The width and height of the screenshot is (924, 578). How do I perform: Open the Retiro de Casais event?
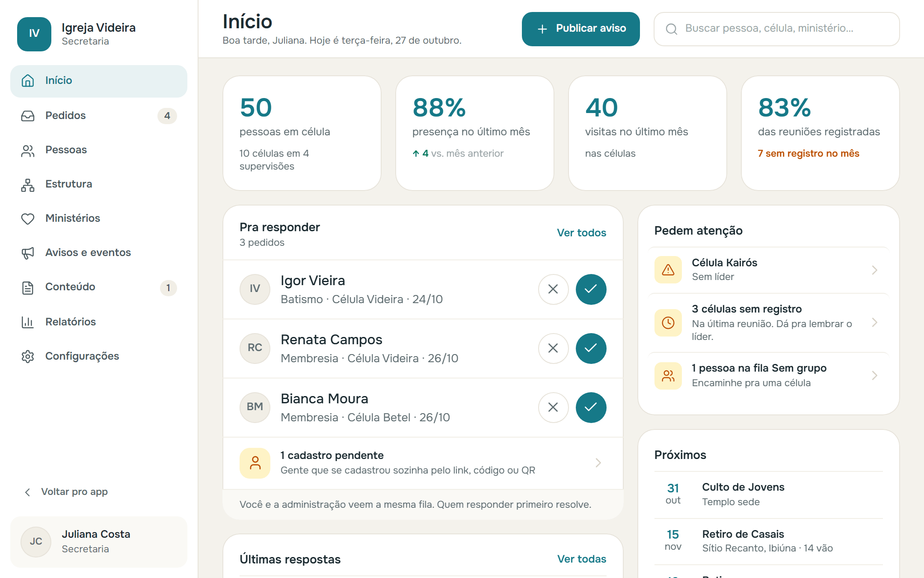coord(768,541)
